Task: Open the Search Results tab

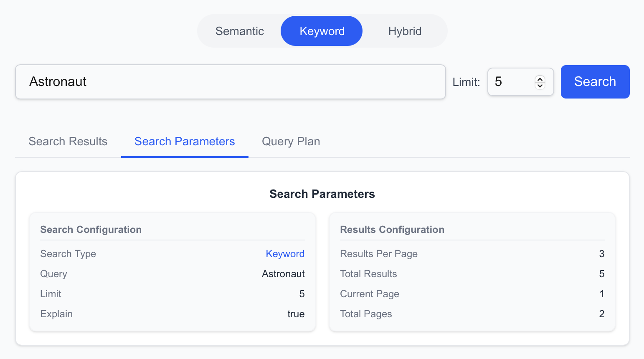Action: 68,141
